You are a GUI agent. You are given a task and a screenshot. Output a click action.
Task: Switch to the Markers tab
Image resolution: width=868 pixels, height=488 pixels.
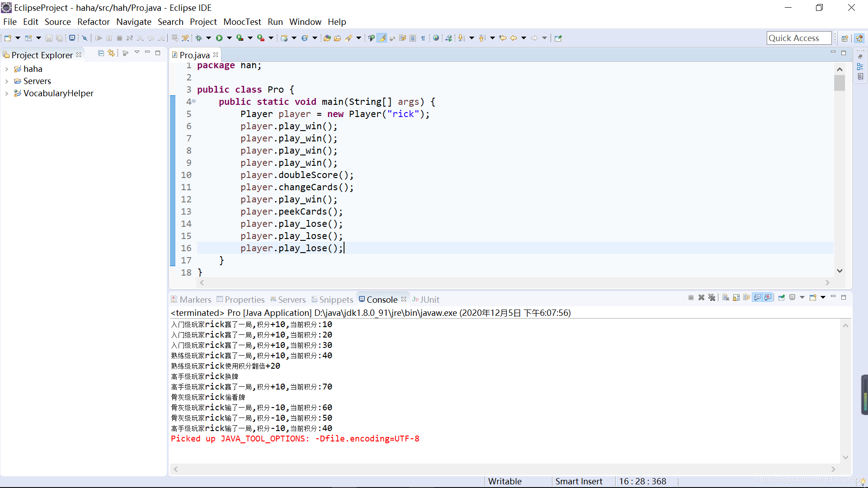(195, 300)
